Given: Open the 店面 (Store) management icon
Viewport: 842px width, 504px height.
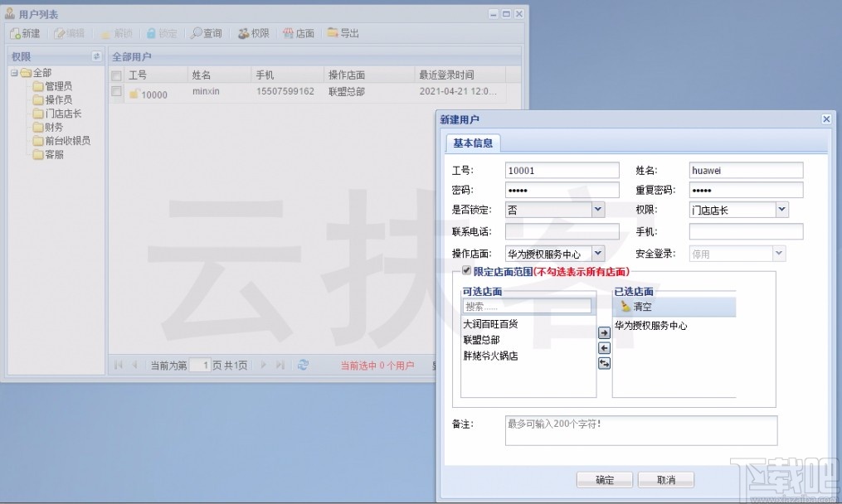Looking at the screenshot, I should (x=298, y=33).
